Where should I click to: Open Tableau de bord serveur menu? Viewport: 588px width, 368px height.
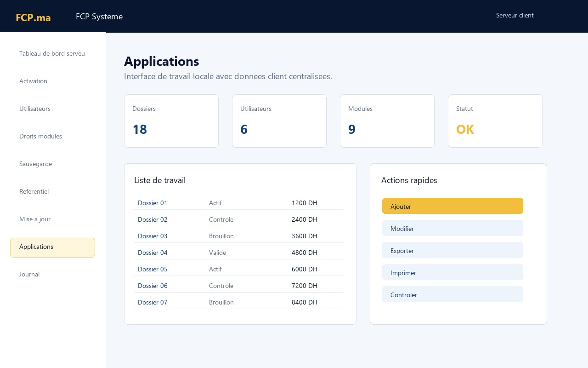[52, 54]
